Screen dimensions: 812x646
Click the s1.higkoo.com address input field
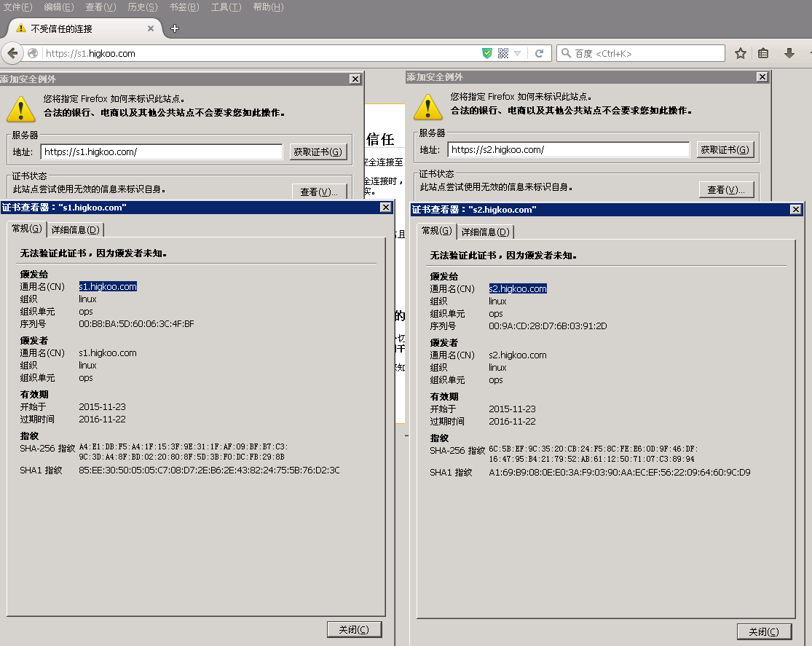tap(160, 151)
